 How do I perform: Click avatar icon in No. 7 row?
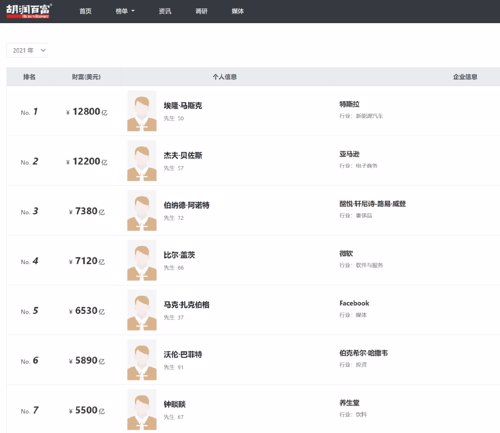click(142, 410)
